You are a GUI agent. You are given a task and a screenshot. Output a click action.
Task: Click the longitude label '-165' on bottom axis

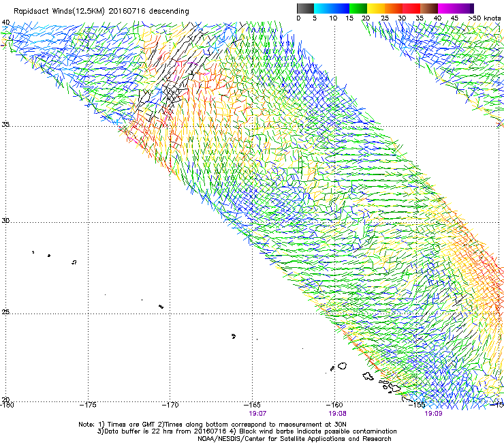click(x=252, y=405)
